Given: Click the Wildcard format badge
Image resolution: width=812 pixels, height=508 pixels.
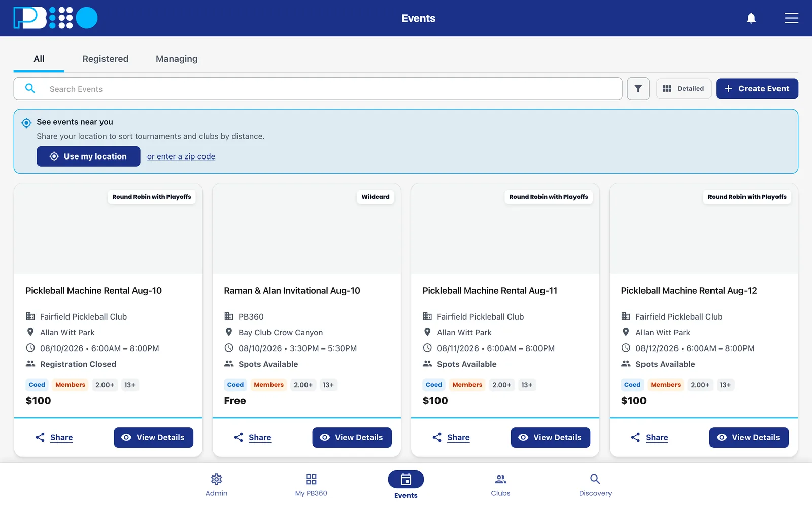Looking at the screenshot, I should coord(376,197).
